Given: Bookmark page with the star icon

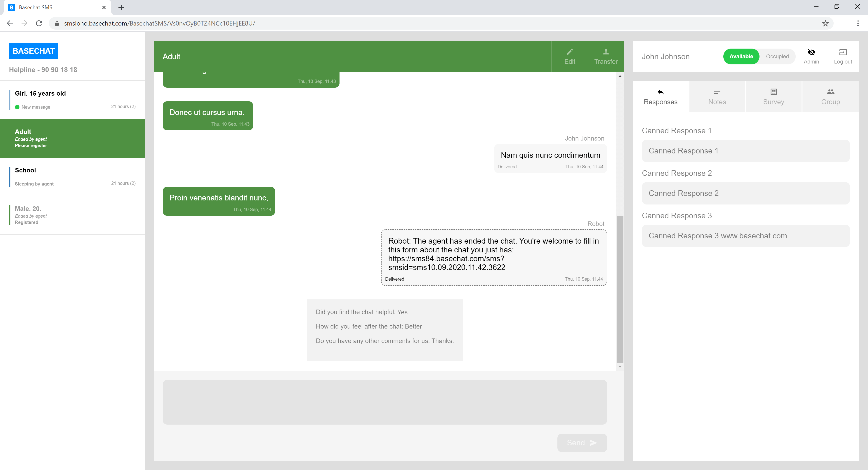Looking at the screenshot, I should pos(825,23).
